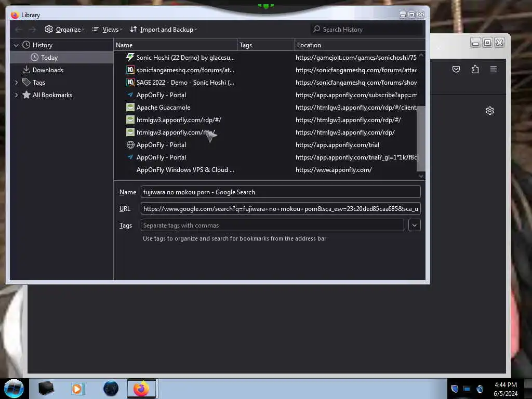Click the Library forward arrow
The height and width of the screenshot is (399, 532).
(32, 30)
